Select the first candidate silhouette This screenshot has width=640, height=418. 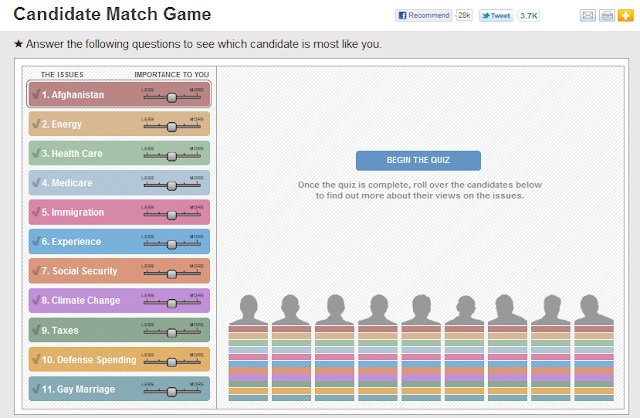[x=248, y=310]
